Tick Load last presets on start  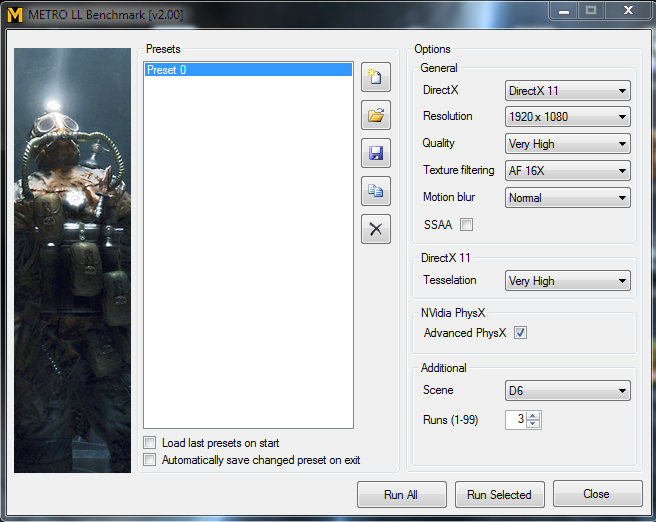coord(149,443)
